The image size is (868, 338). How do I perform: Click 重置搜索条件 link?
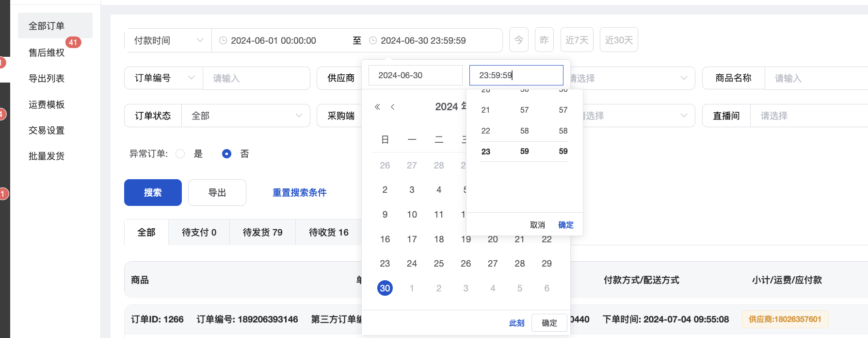299,193
